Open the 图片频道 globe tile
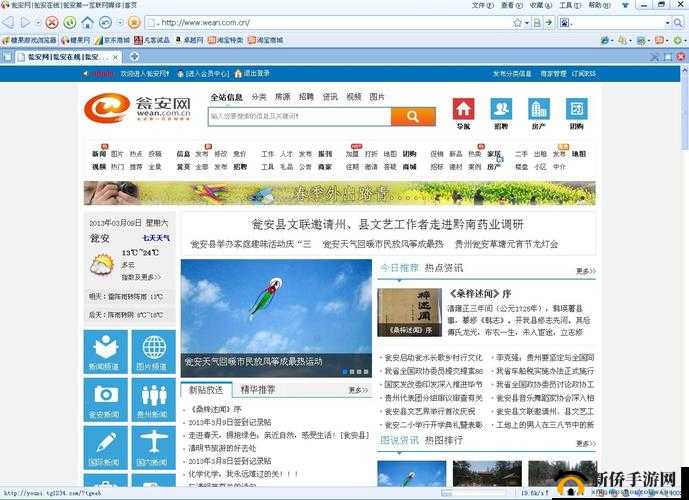 pyautogui.click(x=153, y=352)
